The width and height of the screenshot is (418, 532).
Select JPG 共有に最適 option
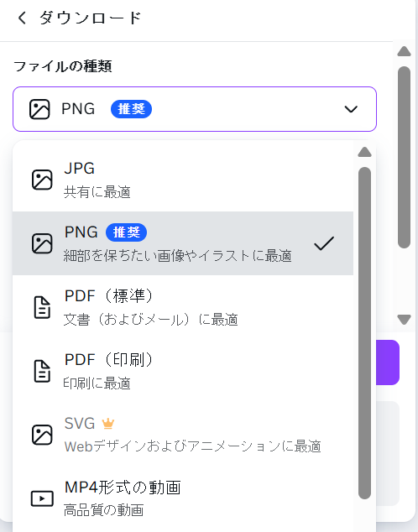tap(183, 180)
